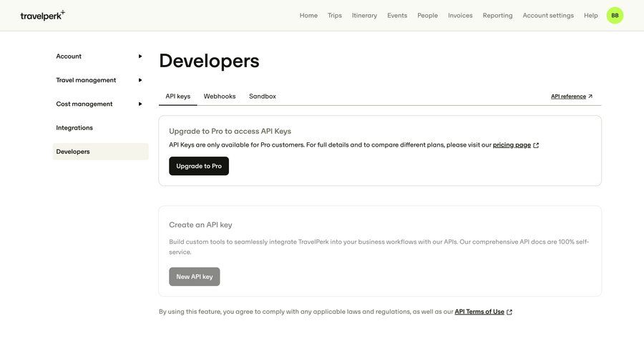Click external link icon beside pricing page
The image size is (644, 346).
coord(536,145)
